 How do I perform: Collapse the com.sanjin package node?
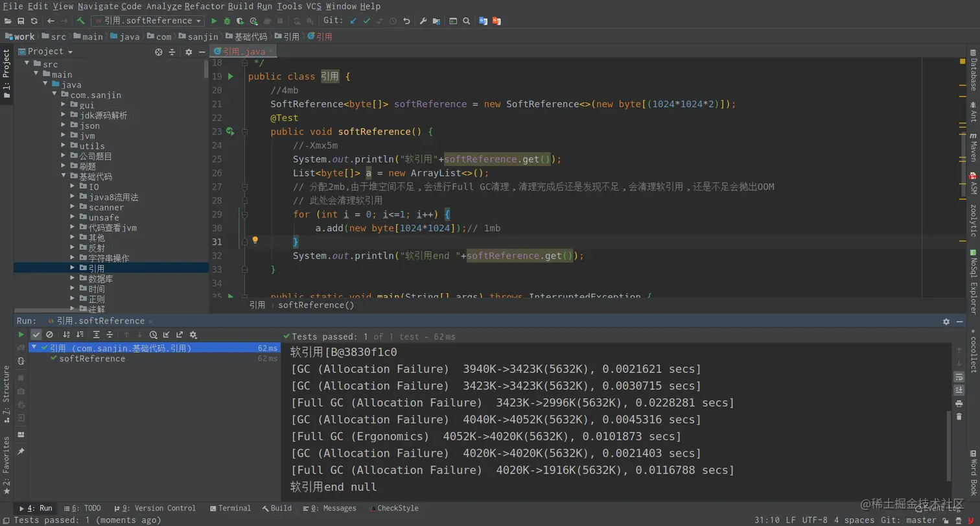point(54,95)
